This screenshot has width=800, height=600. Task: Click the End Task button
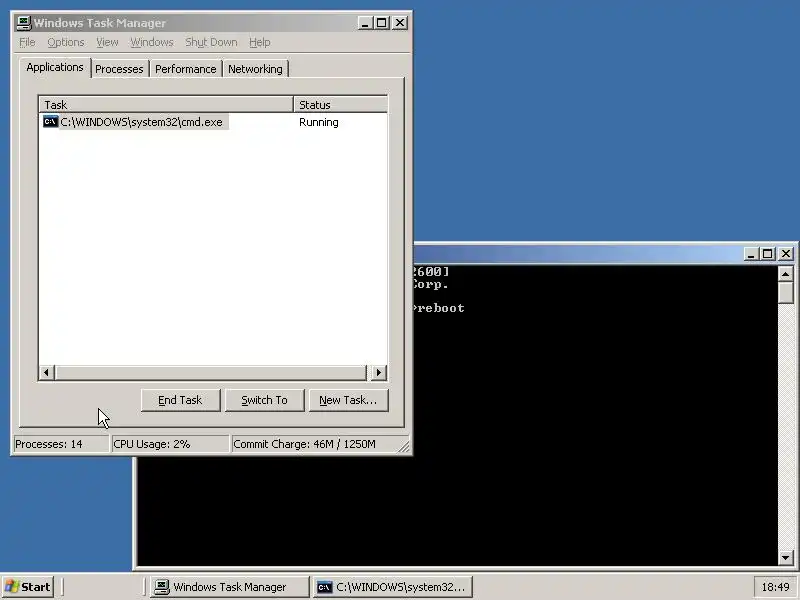pos(180,400)
